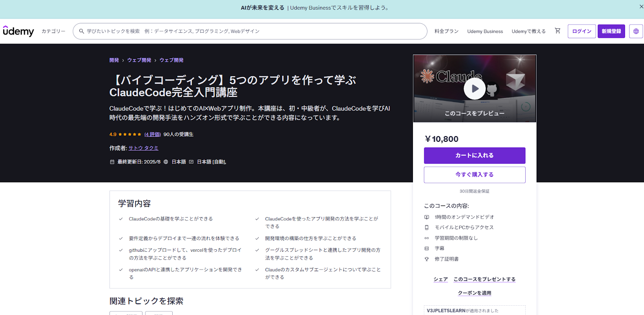Click the checkmark beside 開発環境の構築の仕方
This screenshot has height=315, width=644.
[257, 238]
